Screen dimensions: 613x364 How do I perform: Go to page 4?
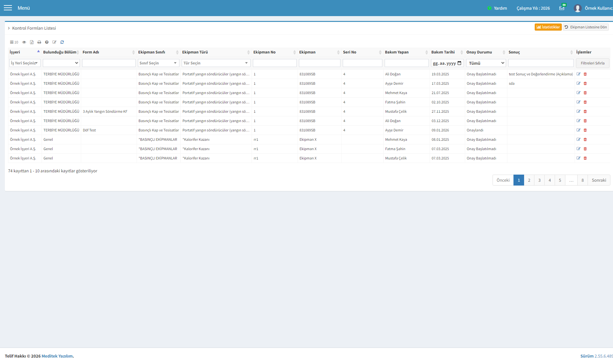coord(550,180)
